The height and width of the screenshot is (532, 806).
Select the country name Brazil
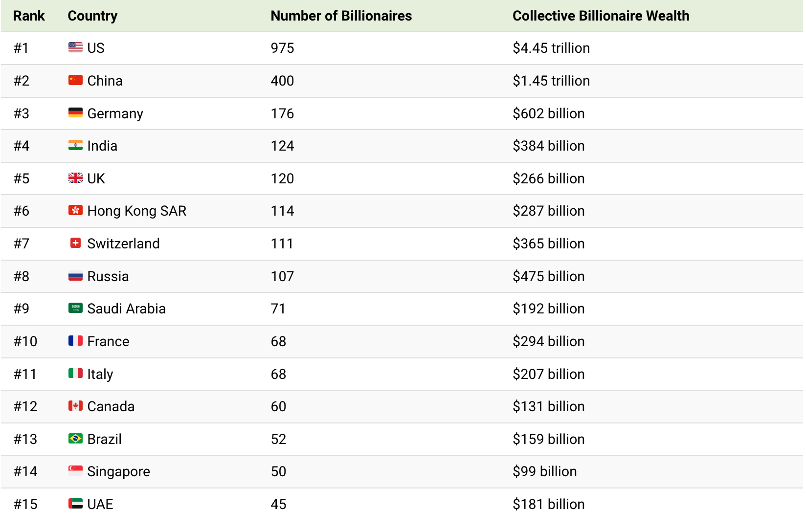(105, 439)
